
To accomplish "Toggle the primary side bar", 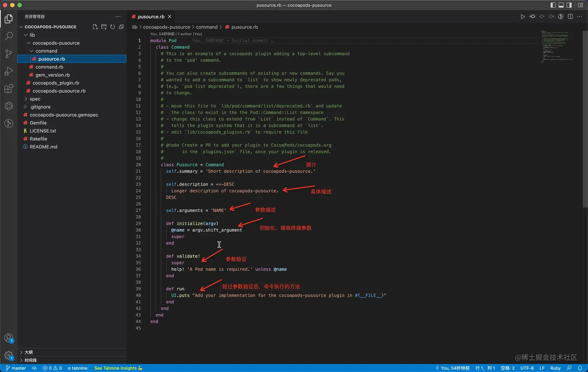I will click(x=553, y=5).
